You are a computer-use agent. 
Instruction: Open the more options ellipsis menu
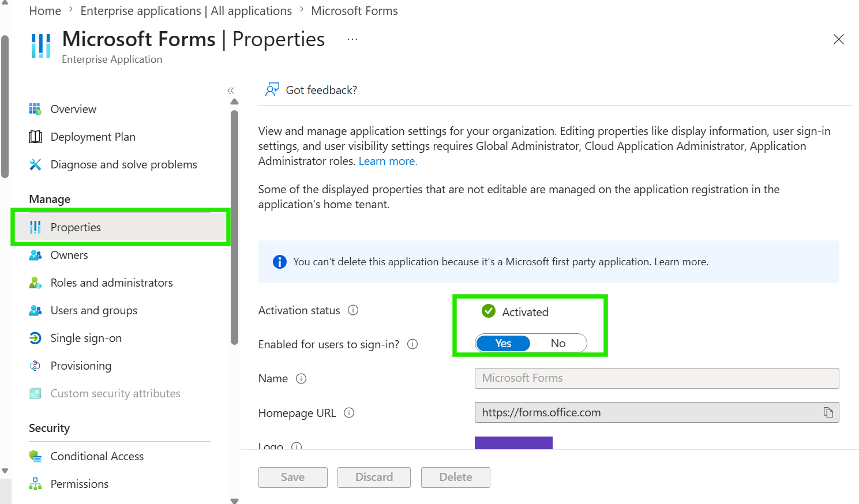tap(352, 39)
